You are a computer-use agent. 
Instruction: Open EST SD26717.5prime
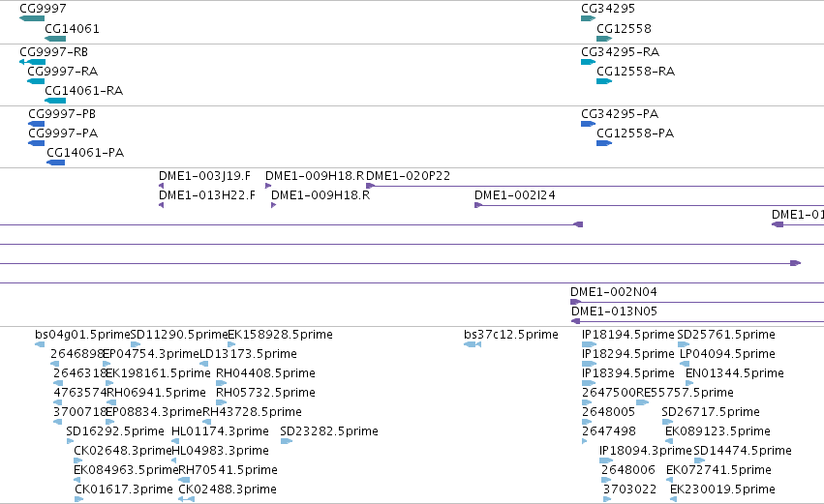click(711, 412)
